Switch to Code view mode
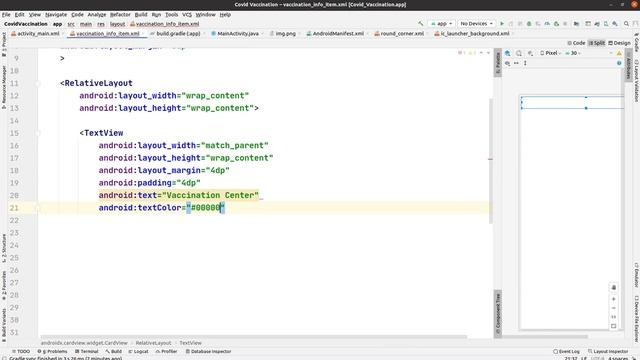 576,43
